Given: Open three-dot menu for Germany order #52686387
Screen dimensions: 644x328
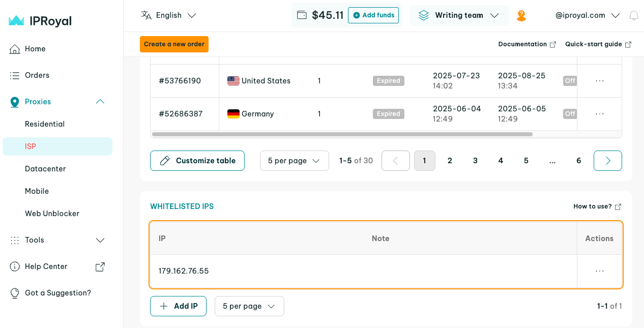Looking at the screenshot, I should [600, 114].
